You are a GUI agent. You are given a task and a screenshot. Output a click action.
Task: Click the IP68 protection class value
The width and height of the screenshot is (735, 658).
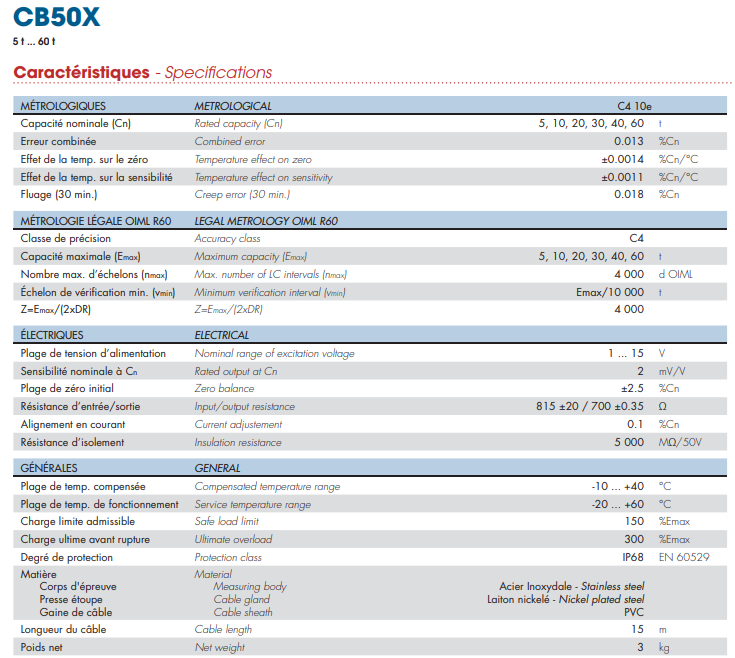click(632, 557)
